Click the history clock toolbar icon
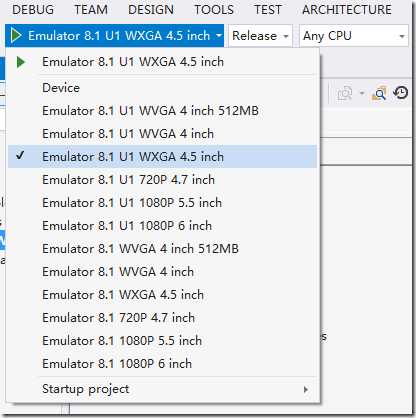This screenshot has width=416, height=418. coord(401,93)
